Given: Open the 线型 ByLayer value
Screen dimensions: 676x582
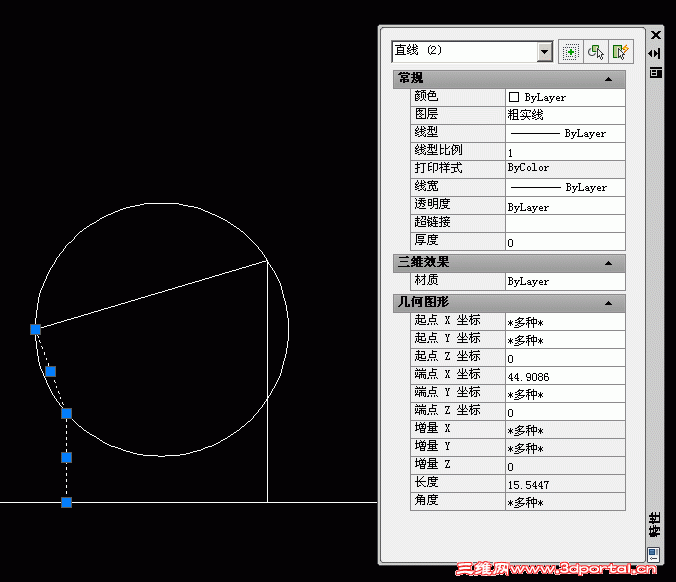Looking at the screenshot, I should click(565, 133).
